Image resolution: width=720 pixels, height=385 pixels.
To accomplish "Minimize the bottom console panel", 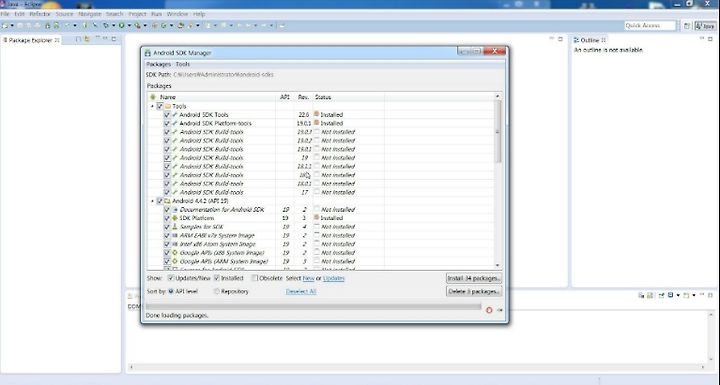I will pos(702,295).
